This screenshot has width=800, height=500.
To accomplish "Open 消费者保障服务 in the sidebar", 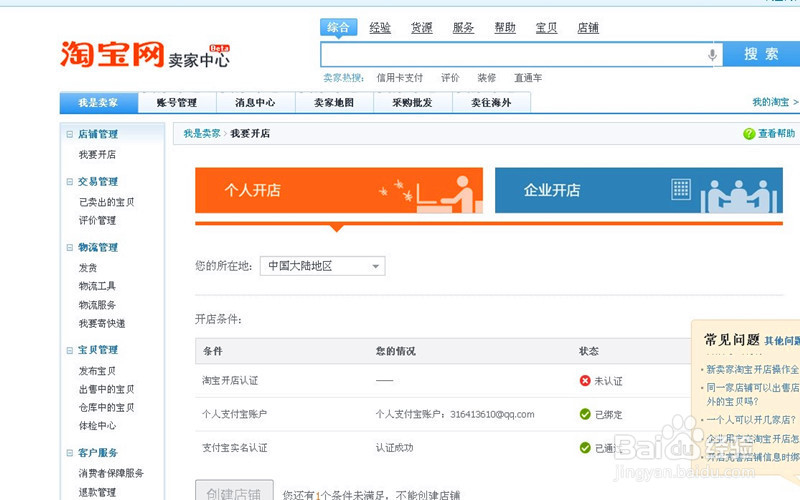I will pos(111,473).
